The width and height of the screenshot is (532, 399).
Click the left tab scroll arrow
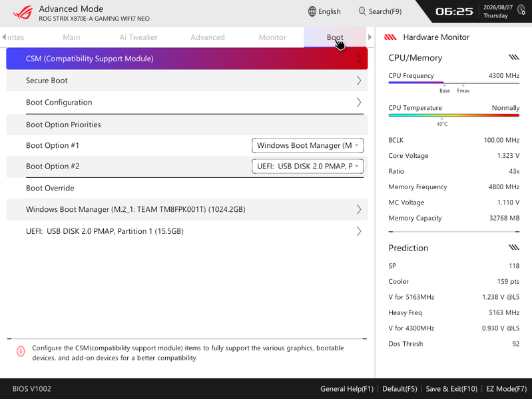(x=4, y=37)
